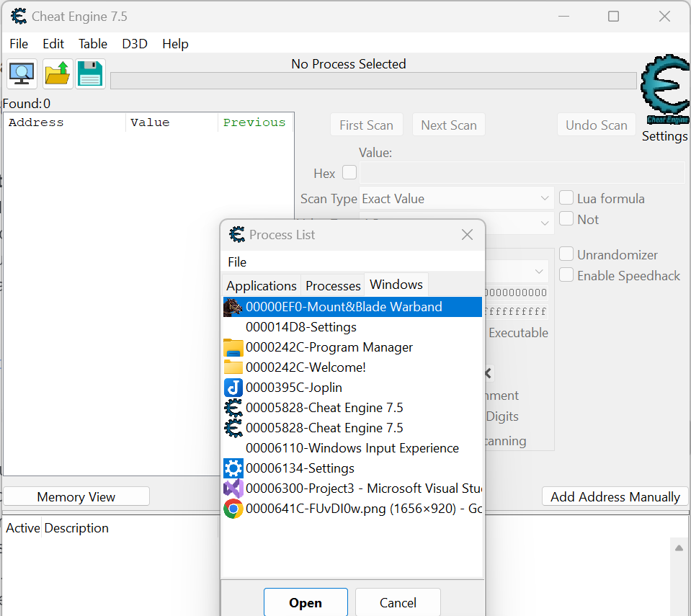The image size is (691, 616).
Task: Select 000014D8-Settings entry
Action: pyautogui.click(x=352, y=327)
